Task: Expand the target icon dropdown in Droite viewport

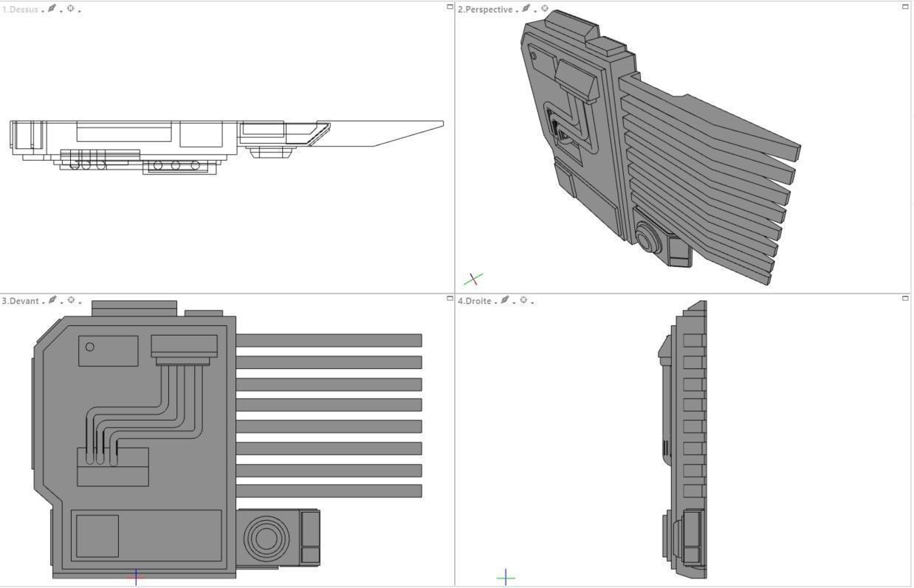Action: point(532,302)
